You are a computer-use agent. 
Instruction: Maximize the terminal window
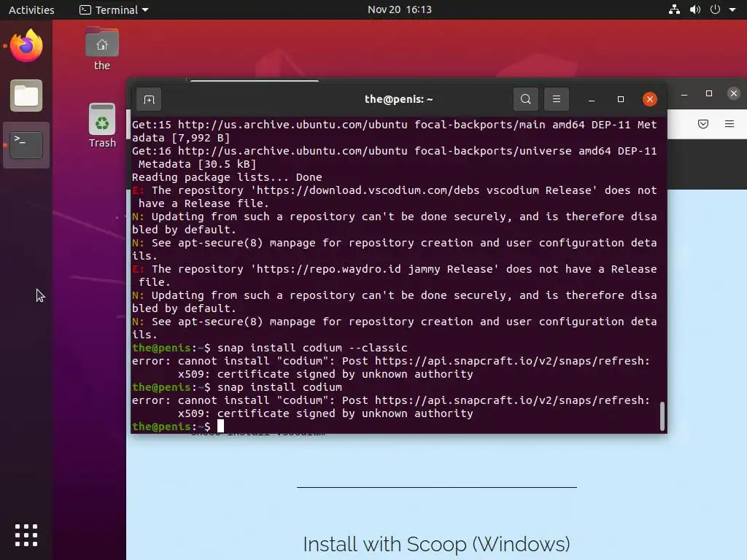pos(620,99)
